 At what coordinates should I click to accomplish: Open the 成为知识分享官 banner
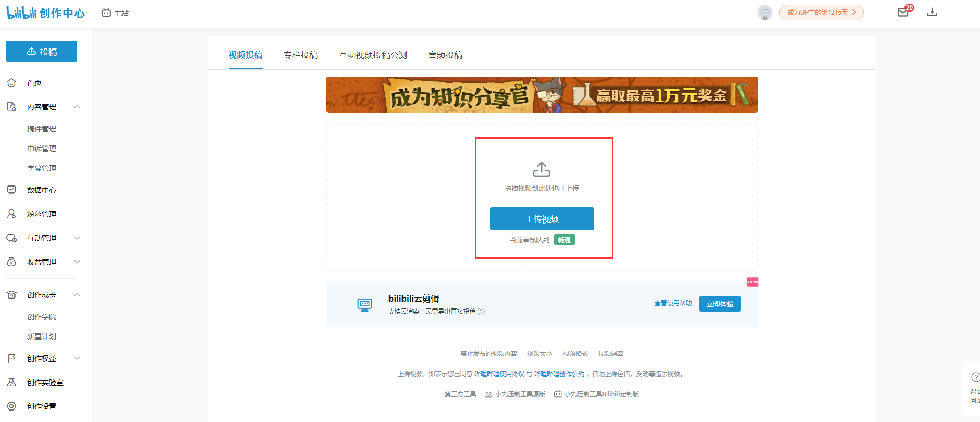(x=542, y=94)
